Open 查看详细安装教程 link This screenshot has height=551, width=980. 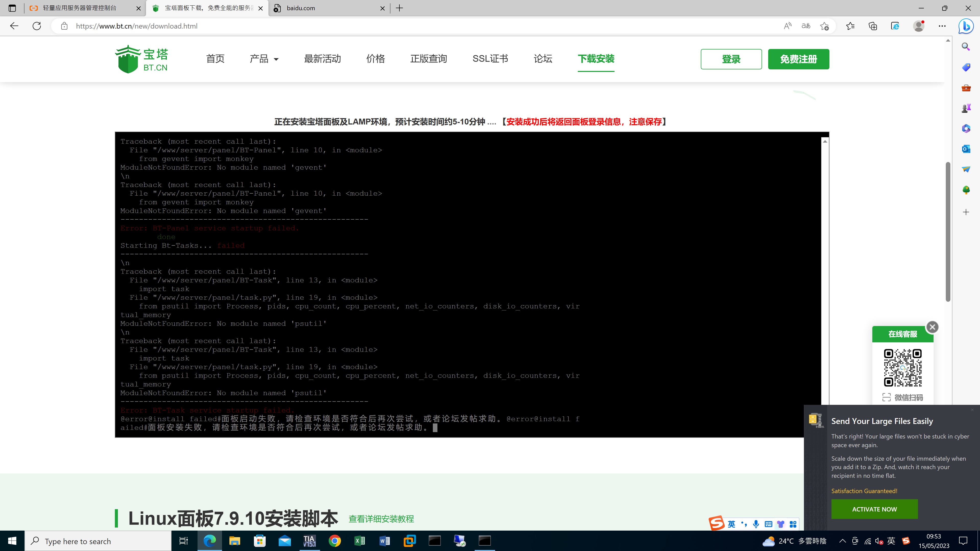click(x=381, y=519)
